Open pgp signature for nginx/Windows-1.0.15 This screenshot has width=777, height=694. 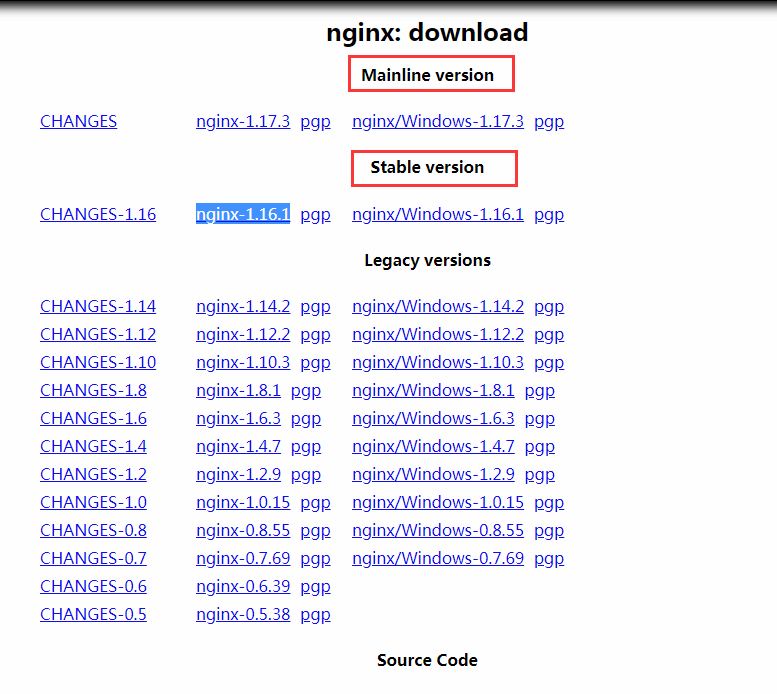pyautogui.click(x=549, y=503)
